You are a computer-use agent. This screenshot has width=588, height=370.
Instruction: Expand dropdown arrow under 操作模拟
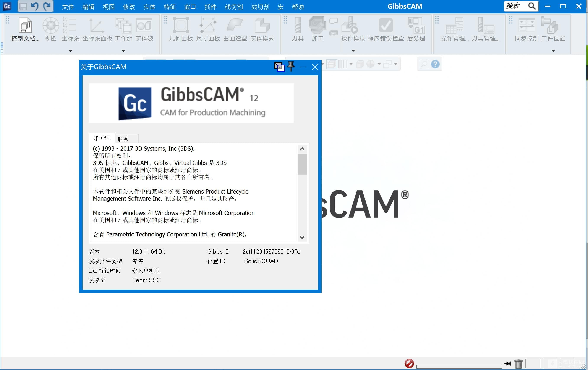353,51
